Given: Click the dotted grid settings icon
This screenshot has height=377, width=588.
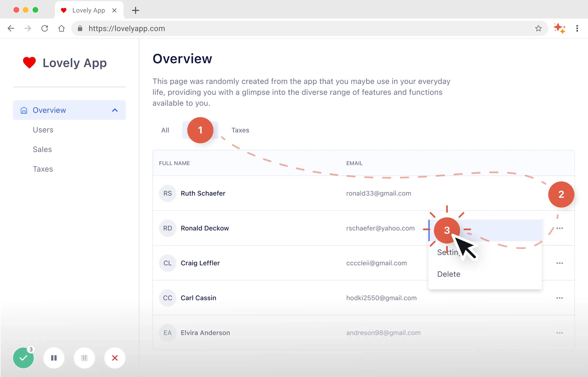Looking at the screenshot, I should tap(84, 358).
